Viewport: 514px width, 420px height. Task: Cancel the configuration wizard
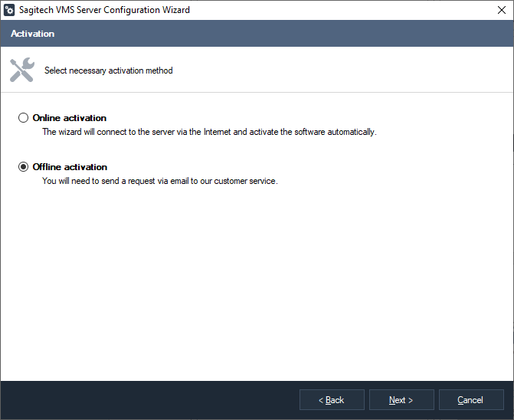pyautogui.click(x=470, y=400)
